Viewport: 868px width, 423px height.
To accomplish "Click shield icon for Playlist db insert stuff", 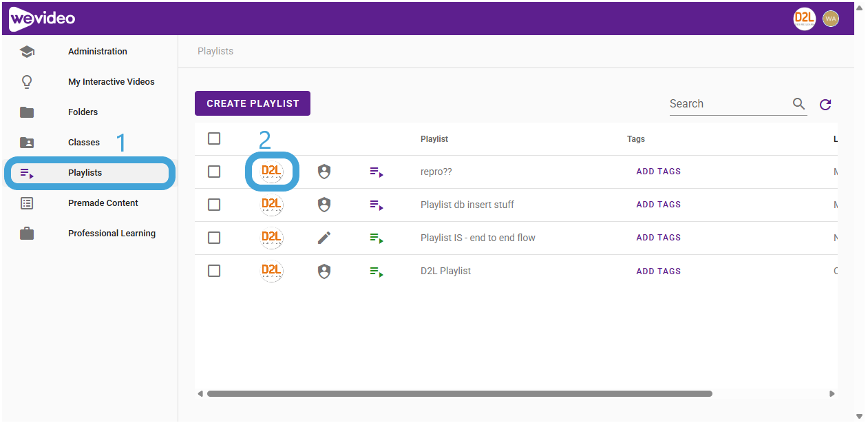I will pyautogui.click(x=324, y=205).
